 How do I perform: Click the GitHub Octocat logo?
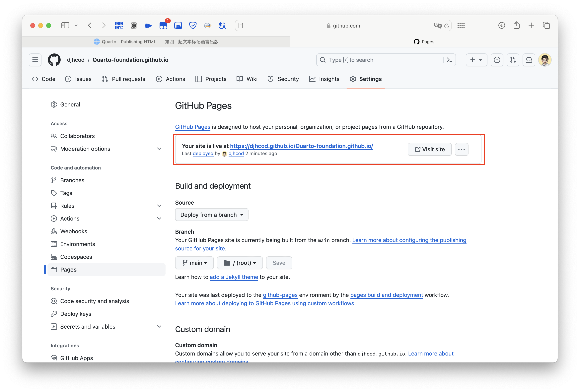coord(54,60)
